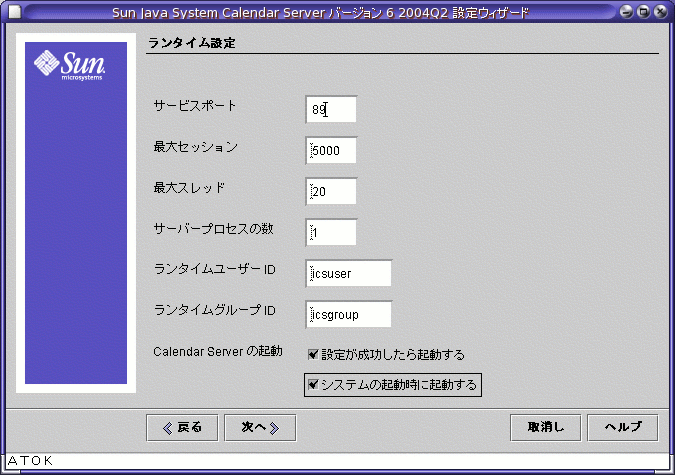Image resolution: width=675 pixels, height=475 pixels.
Task: Click the 最大スレッド field showing 20
Action: pos(331,191)
